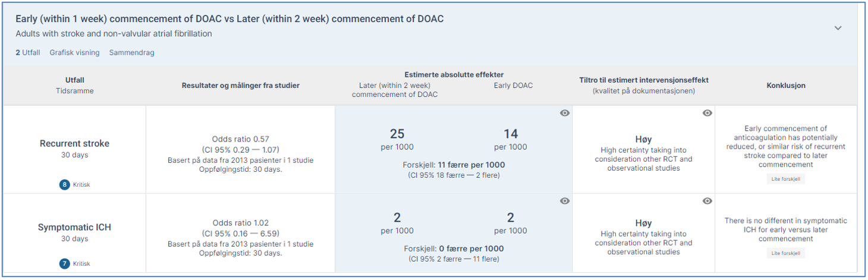Click the Odds ratio 1.02 result text
The image size is (868, 280).
(240, 223)
